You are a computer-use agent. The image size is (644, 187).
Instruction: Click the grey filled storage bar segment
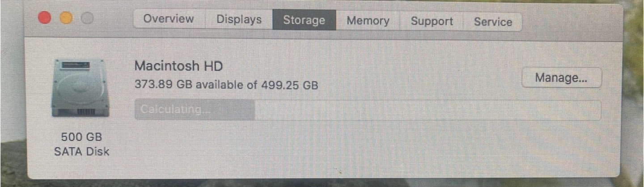195,110
